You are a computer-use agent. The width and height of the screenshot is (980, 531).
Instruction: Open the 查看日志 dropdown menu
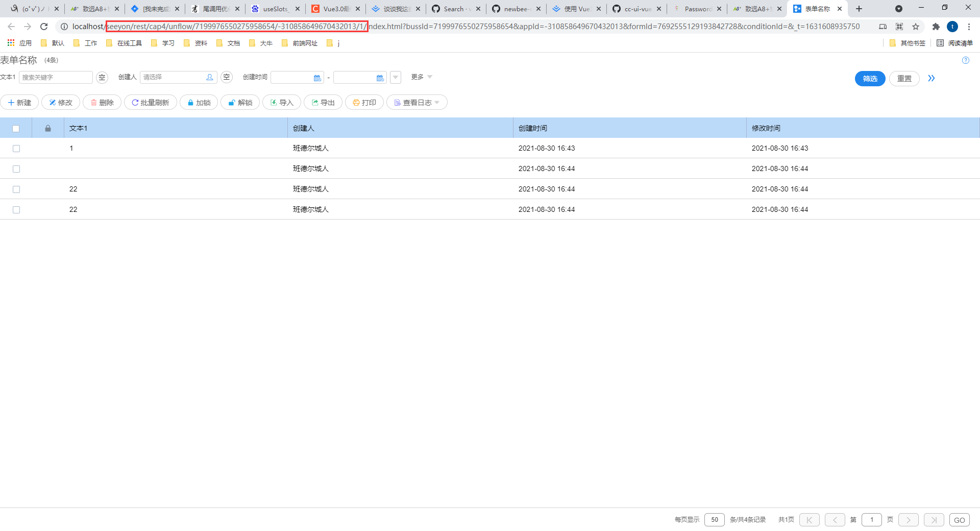[x=417, y=103]
